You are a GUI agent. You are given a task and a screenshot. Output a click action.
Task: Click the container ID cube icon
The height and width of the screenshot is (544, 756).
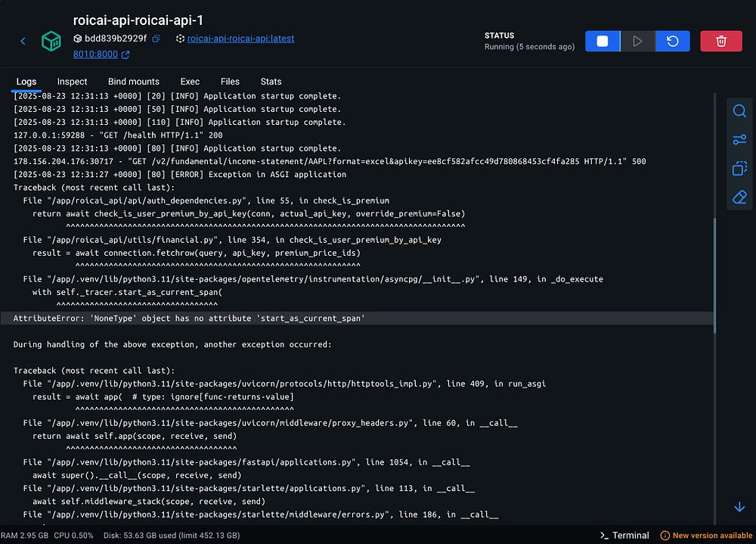click(78, 39)
